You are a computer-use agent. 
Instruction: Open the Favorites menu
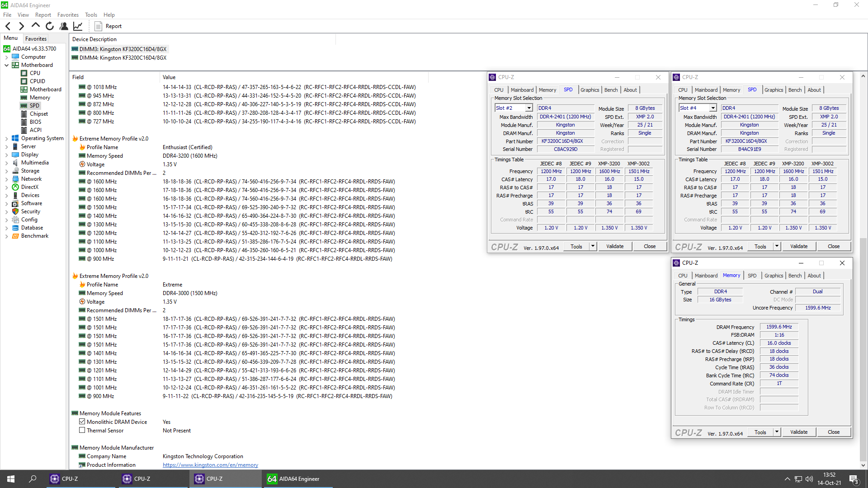click(x=68, y=15)
